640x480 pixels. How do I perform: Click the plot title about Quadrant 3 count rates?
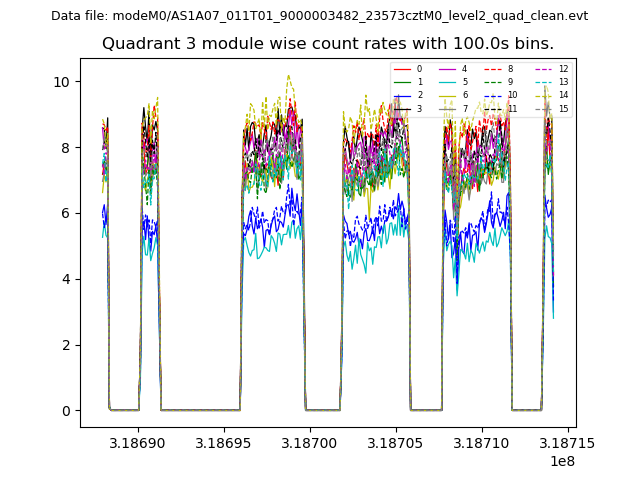click(x=327, y=44)
